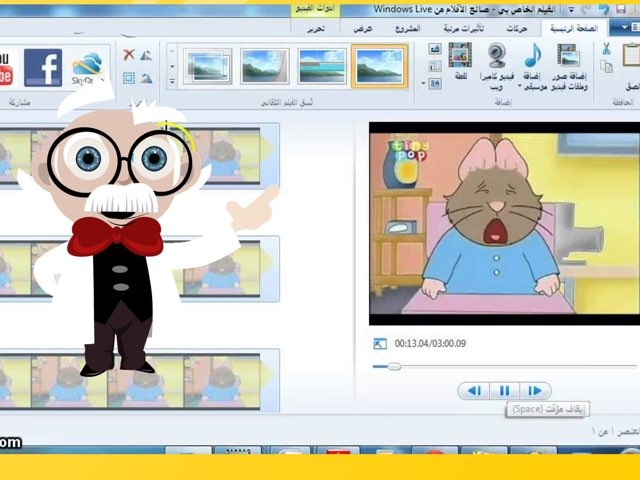Click the Next frame button
Screen dimensions: 640x480
[535, 391]
